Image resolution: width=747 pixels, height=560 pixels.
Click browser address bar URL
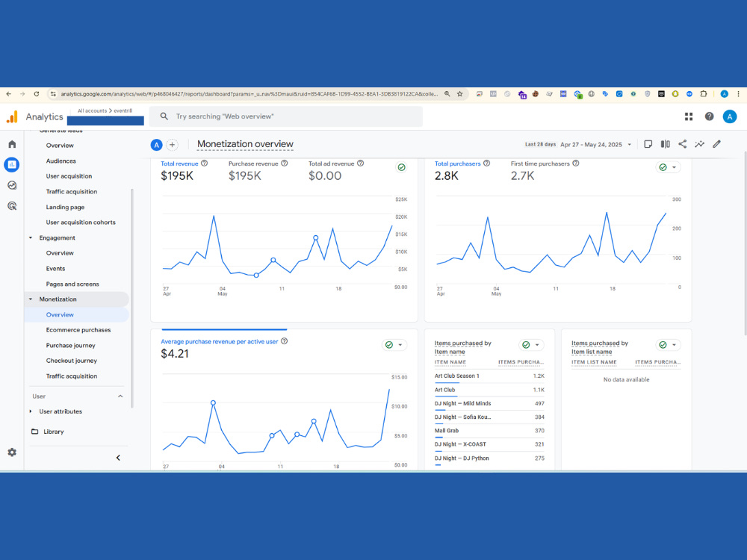tap(248, 94)
